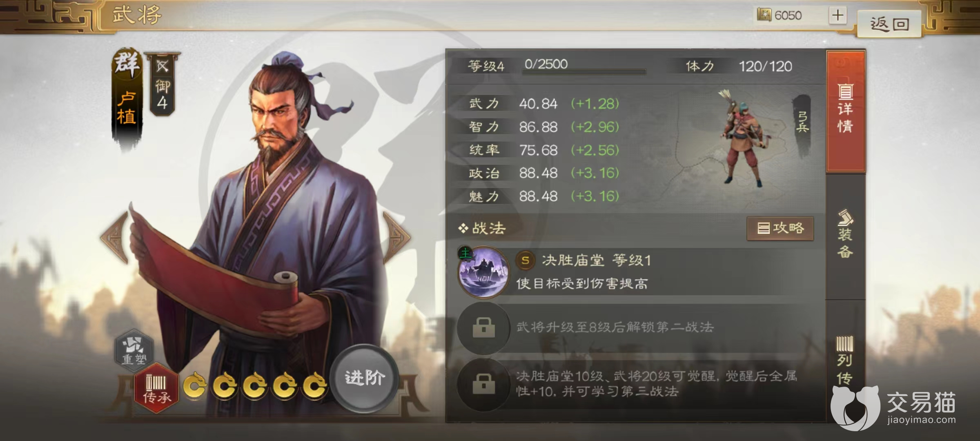Click the first golden dragon star
Viewport: 980px width, 441px height.
click(x=194, y=385)
